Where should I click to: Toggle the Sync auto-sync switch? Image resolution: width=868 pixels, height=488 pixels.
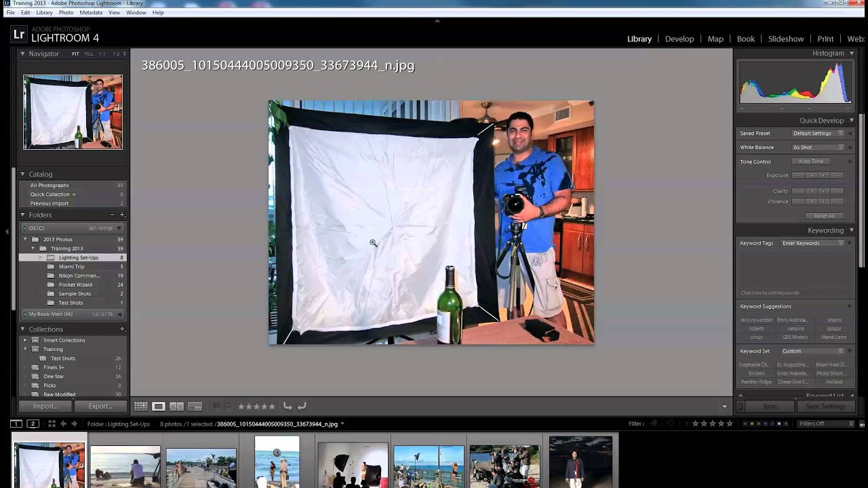click(741, 406)
